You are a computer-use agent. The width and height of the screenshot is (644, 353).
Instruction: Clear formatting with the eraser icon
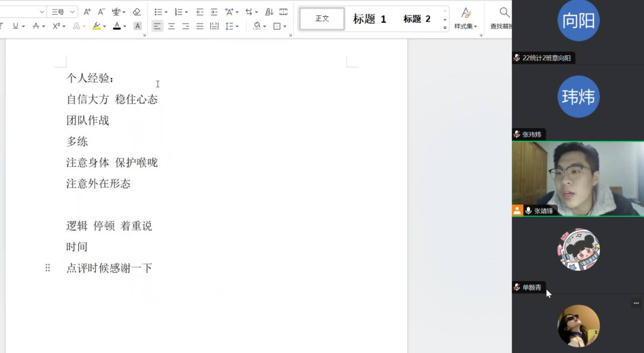click(137, 12)
